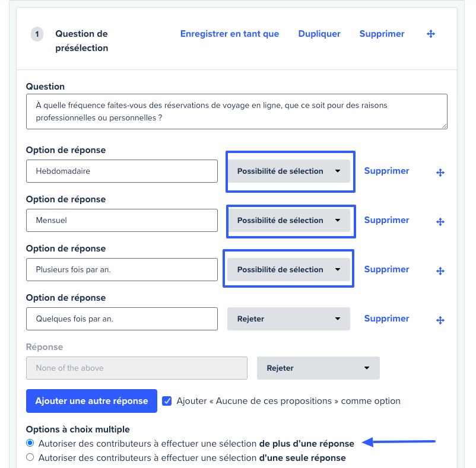Click the drag handle for the 'Plusieurs fois par an' row
This screenshot has width=476, height=468.
coord(440,270)
